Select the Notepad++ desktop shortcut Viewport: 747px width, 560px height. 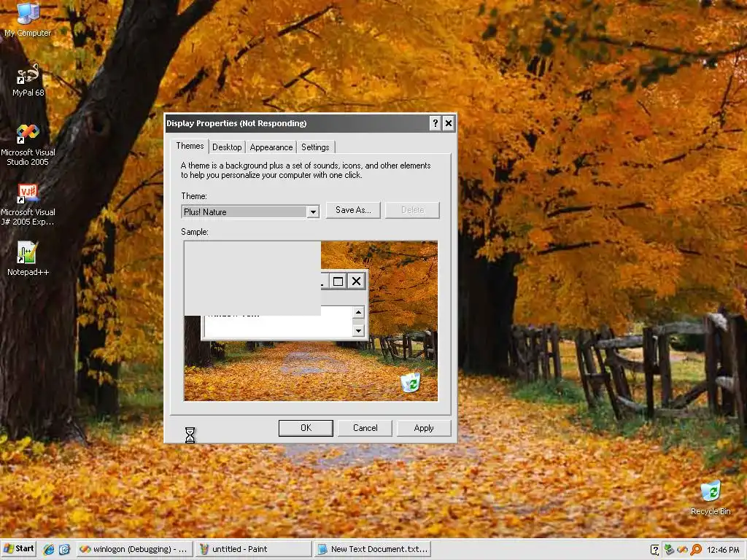(28, 259)
